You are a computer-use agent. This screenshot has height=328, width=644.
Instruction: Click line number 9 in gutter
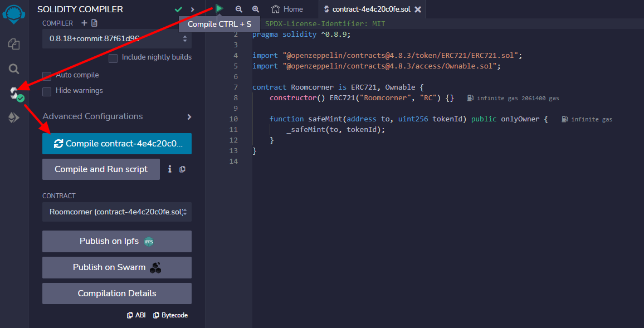click(235, 109)
